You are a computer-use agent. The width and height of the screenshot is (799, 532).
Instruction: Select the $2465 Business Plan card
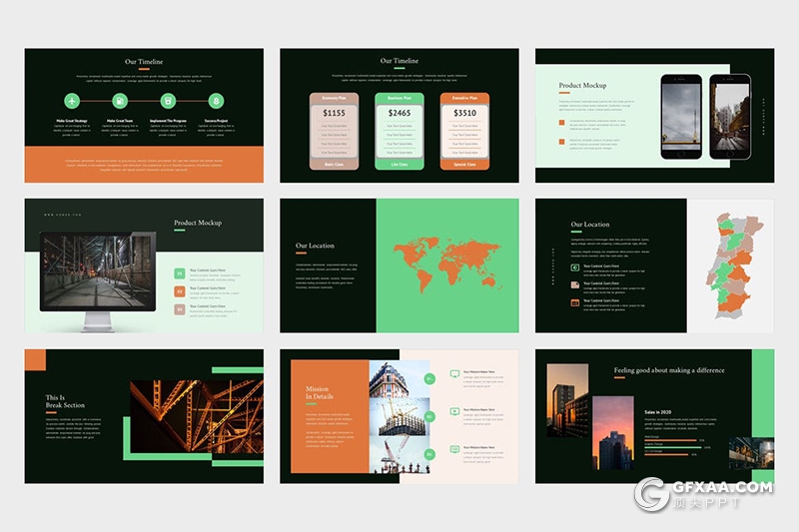click(399, 132)
